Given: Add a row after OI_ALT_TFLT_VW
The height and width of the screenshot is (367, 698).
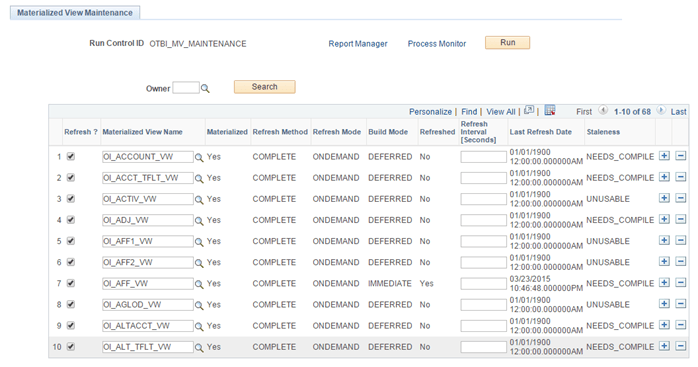Looking at the screenshot, I should click(x=664, y=346).
